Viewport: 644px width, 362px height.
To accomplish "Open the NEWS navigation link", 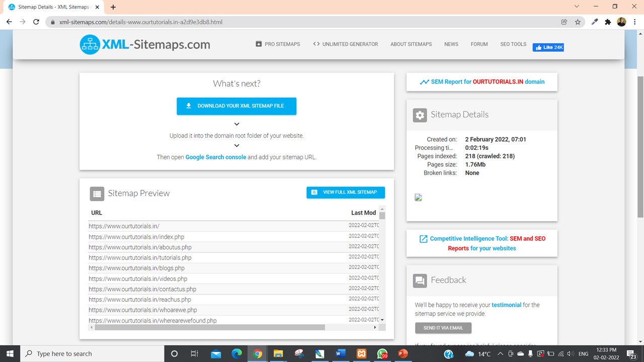I will pyautogui.click(x=451, y=44).
